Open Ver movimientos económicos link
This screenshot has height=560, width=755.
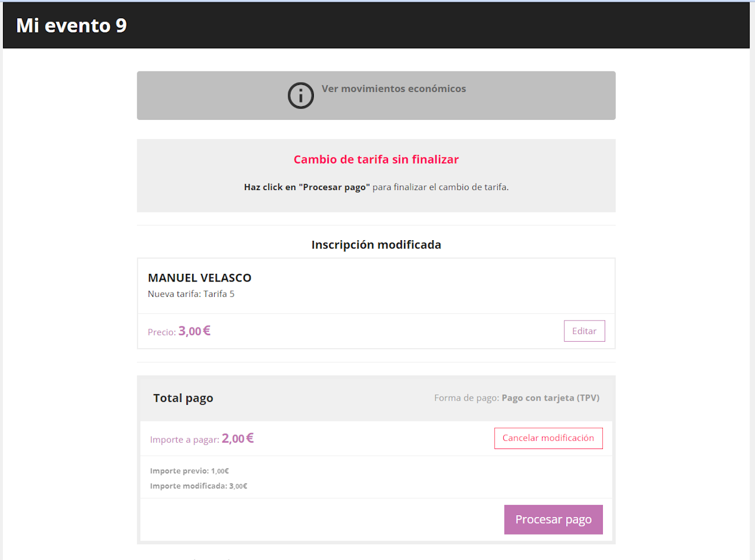pyautogui.click(x=393, y=89)
